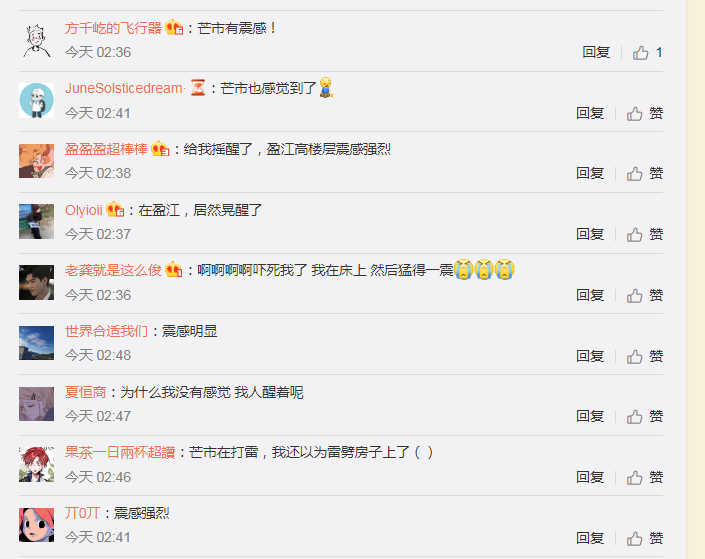Like 盈盈盈超棒棒's comment about 盈江
Viewport: 705px width, 559px height.
point(645,173)
